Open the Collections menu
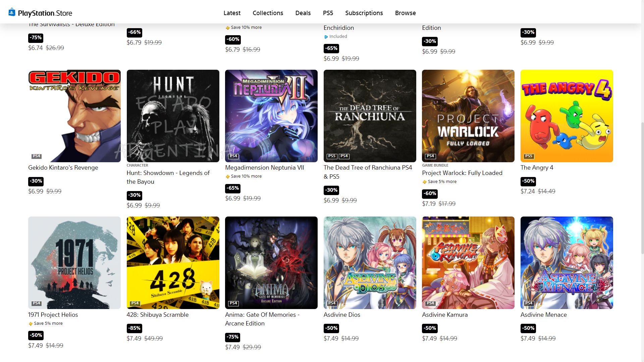Screen dimensions: 644x362 pyautogui.click(x=268, y=13)
